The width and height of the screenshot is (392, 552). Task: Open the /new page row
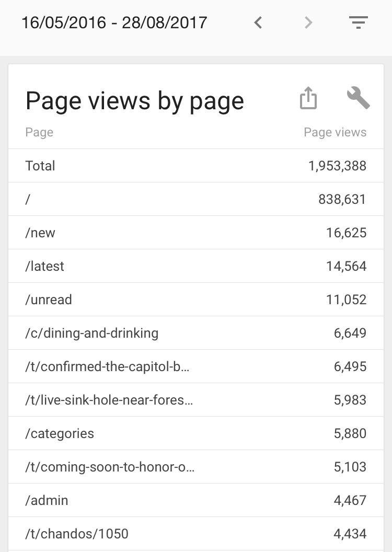[195, 233]
